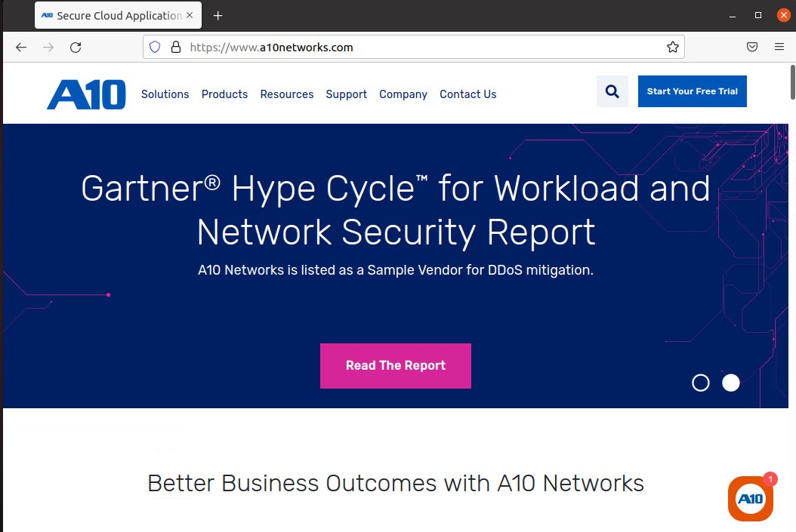Expand the Solutions navigation menu
The image size is (796, 532).
point(165,94)
